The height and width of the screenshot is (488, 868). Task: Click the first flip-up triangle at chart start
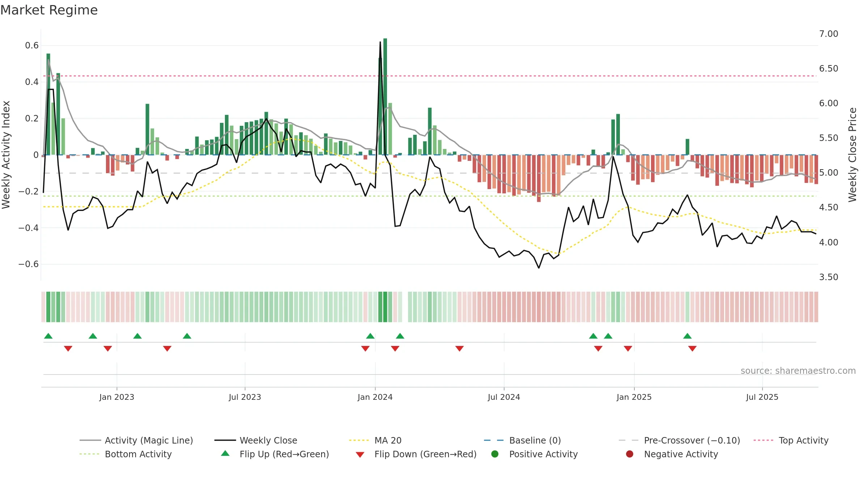48,336
